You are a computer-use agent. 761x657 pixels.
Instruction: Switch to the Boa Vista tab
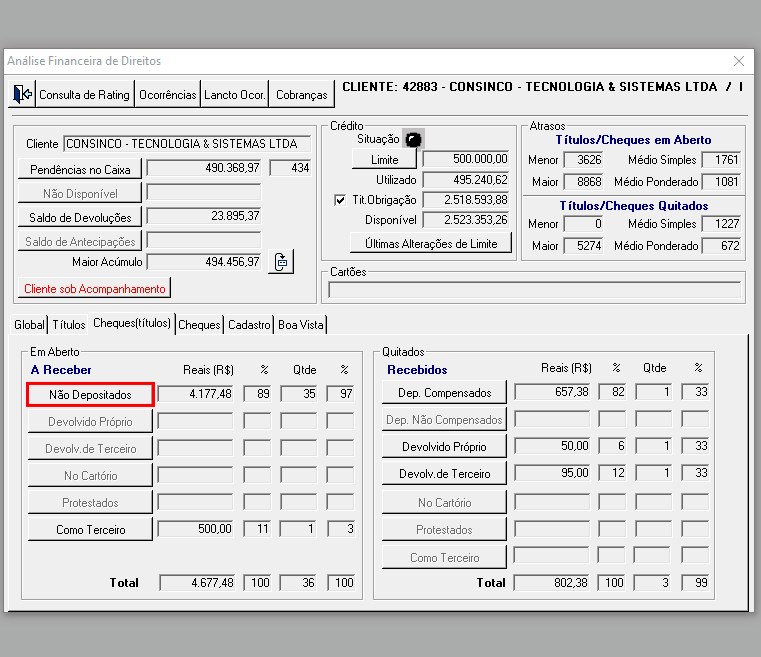coord(301,325)
